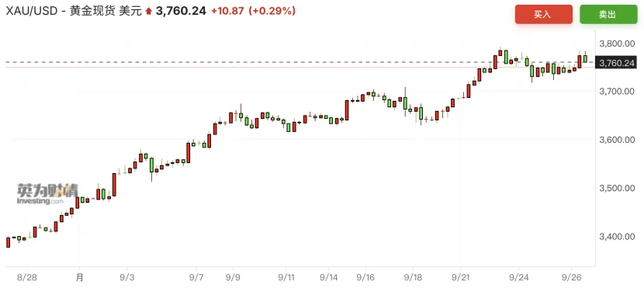The image size is (644, 292).
Task: Click the red 买入 buy button
Action: click(x=543, y=15)
